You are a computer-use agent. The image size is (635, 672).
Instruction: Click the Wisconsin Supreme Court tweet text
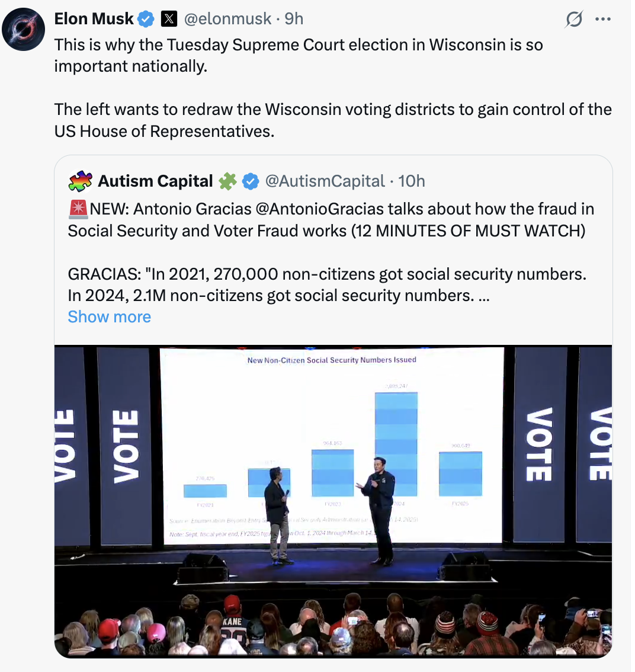299,55
